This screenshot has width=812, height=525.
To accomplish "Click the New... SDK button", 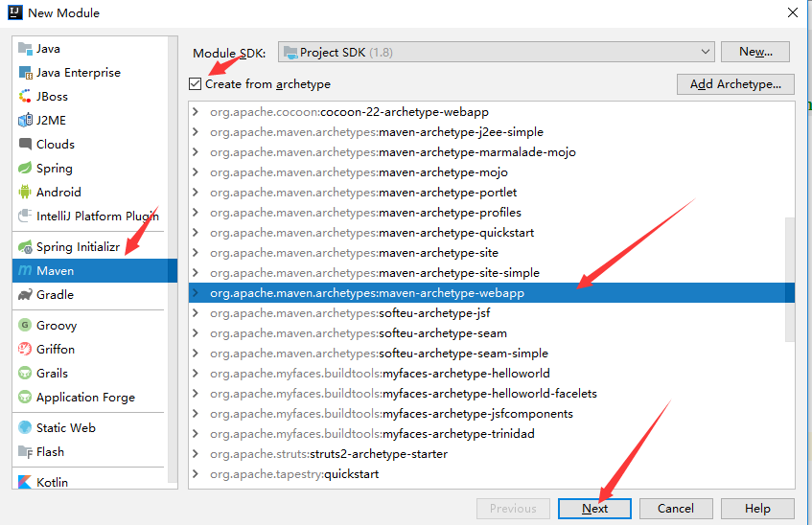I will tap(755, 52).
